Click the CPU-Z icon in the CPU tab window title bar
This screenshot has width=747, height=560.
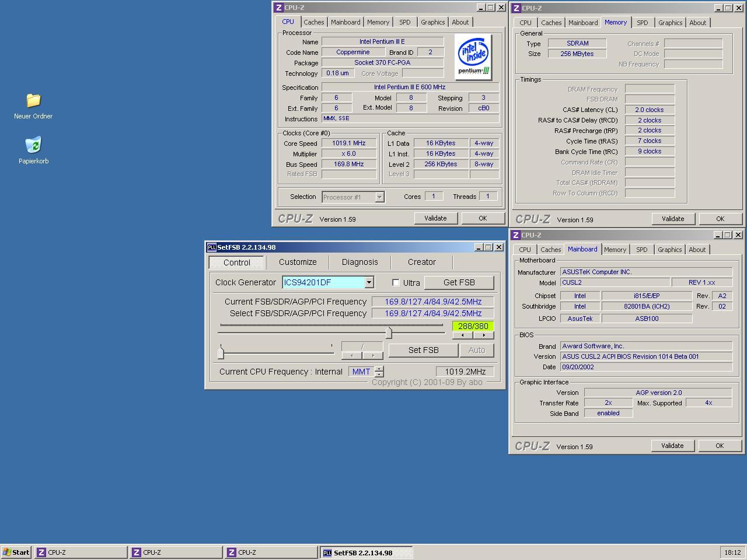tap(278, 8)
